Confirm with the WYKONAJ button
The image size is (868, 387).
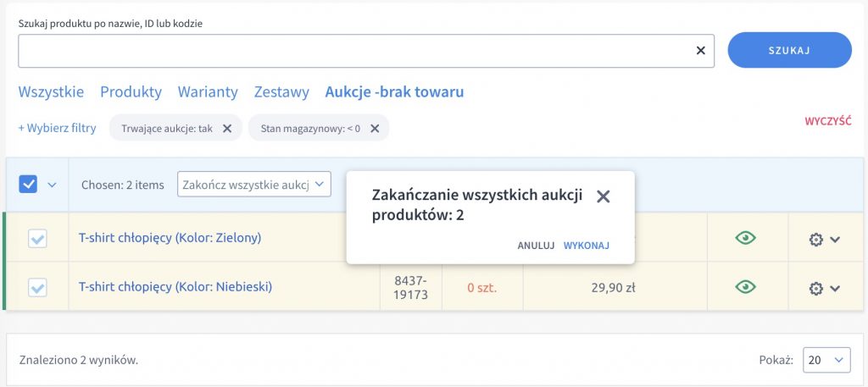pyautogui.click(x=587, y=246)
